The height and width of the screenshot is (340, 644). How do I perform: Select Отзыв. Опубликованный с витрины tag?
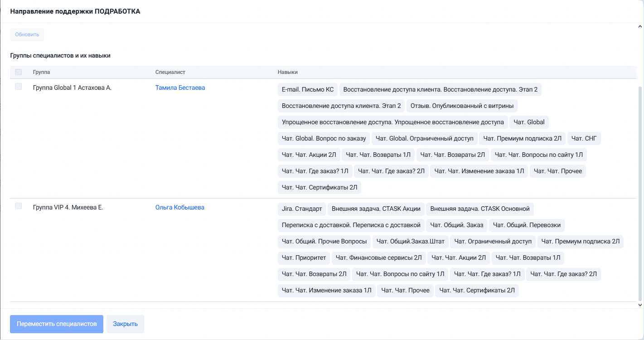tap(462, 106)
